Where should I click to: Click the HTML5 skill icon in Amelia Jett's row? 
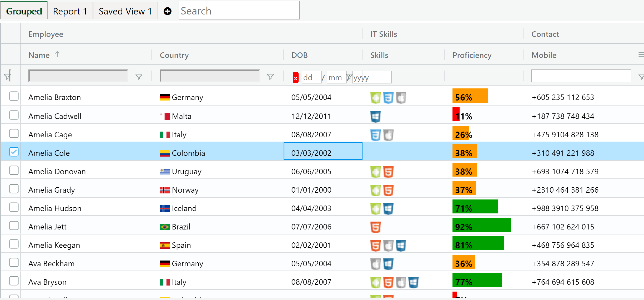click(x=376, y=226)
